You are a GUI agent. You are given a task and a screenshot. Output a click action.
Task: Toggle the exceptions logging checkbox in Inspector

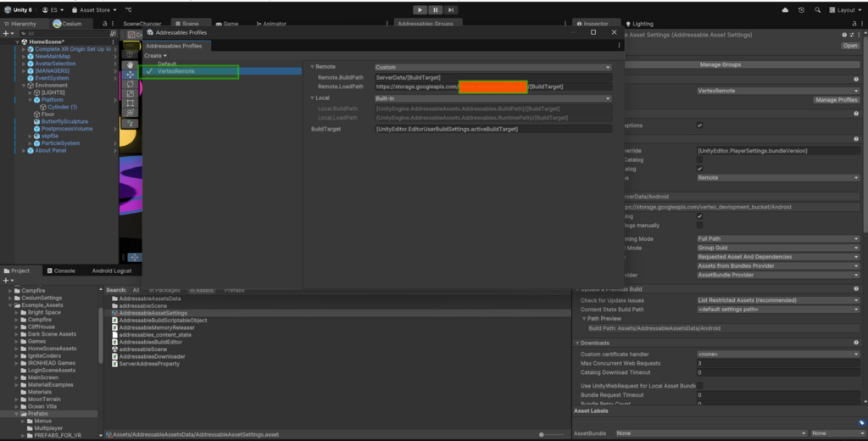(699, 126)
